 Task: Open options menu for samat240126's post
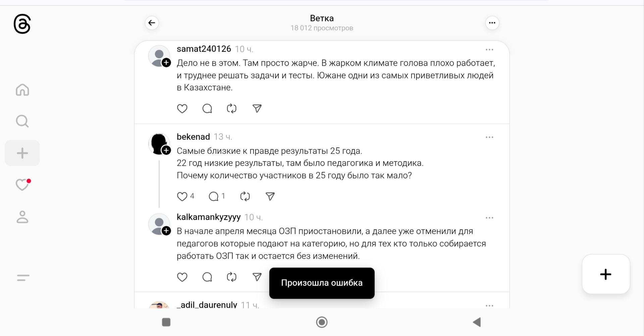coord(489,50)
